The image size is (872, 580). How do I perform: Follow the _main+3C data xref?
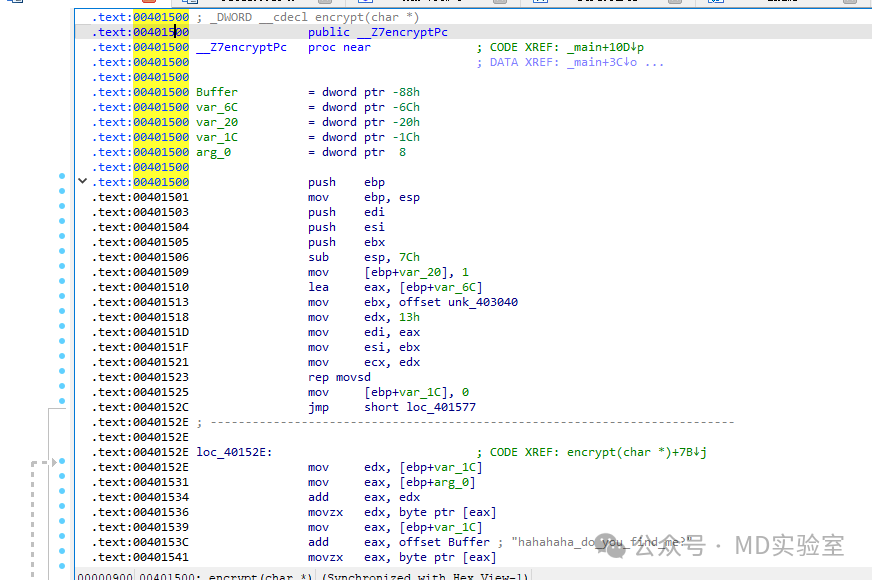tap(602, 62)
